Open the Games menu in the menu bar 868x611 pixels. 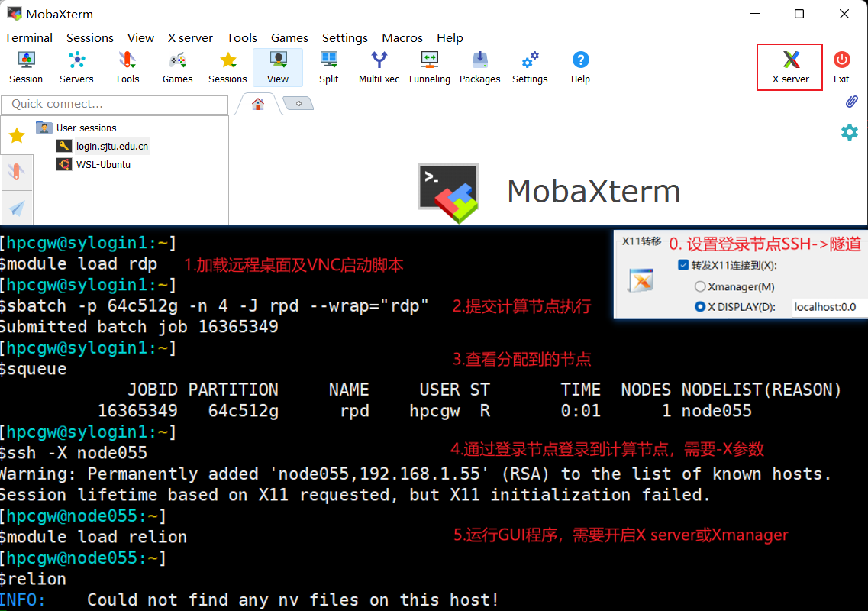point(289,37)
